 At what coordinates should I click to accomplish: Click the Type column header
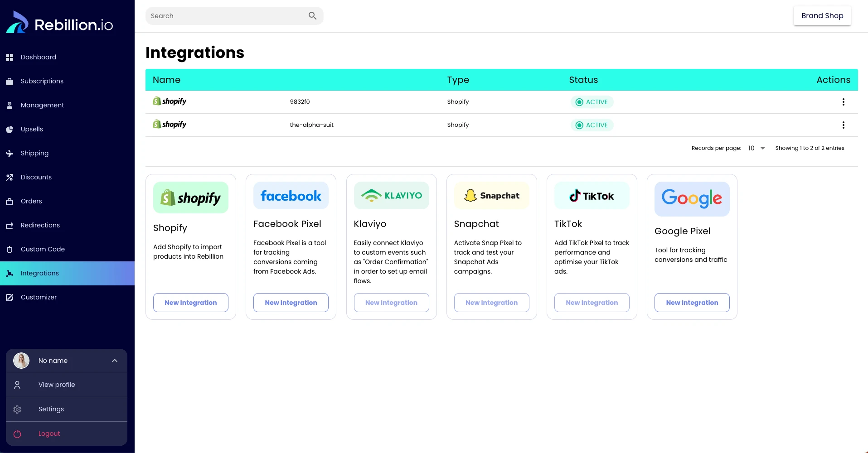pyautogui.click(x=458, y=80)
